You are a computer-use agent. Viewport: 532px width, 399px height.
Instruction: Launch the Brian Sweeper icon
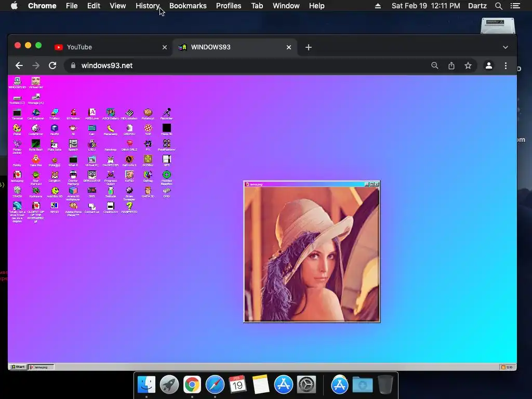pos(129,193)
